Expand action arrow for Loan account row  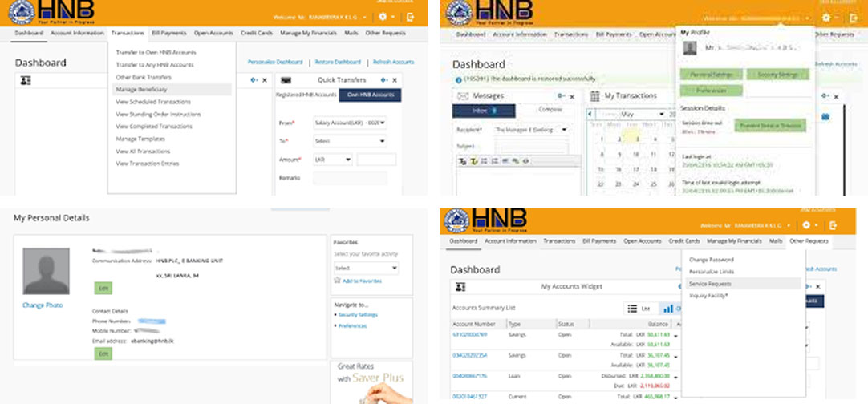pos(675,377)
